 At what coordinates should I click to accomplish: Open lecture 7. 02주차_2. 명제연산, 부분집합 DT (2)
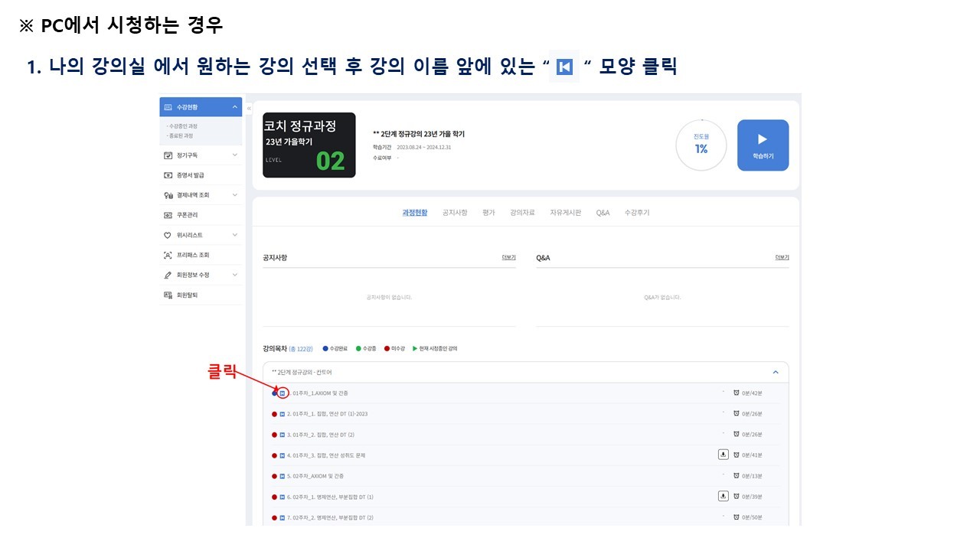[330, 517]
